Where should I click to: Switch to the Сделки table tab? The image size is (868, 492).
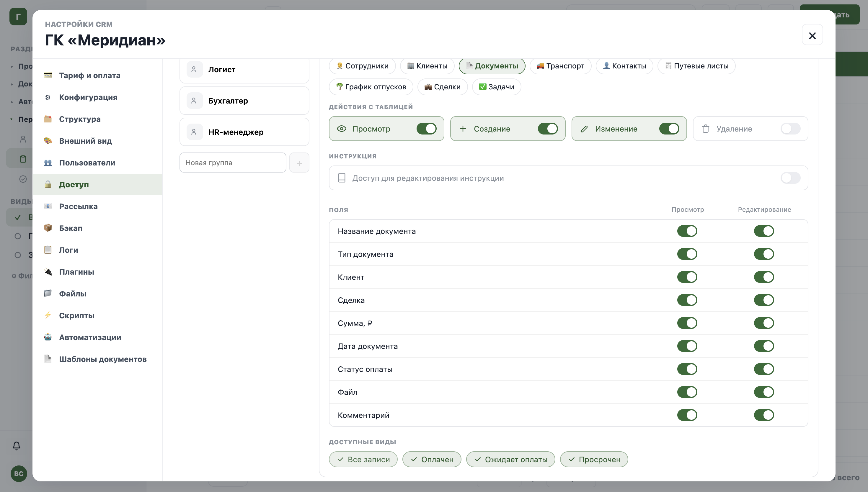443,87
